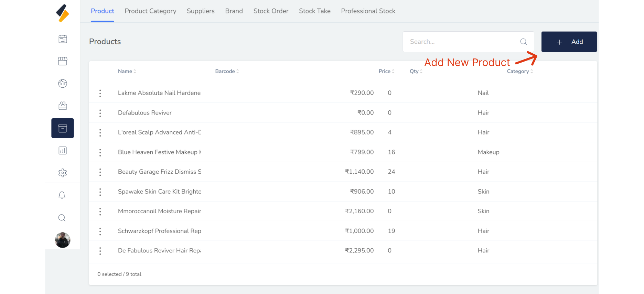Open options menu for Lakme Absolute Nail Hardener
The width and height of the screenshot is (644, 294).
click(x=100, y=93)
